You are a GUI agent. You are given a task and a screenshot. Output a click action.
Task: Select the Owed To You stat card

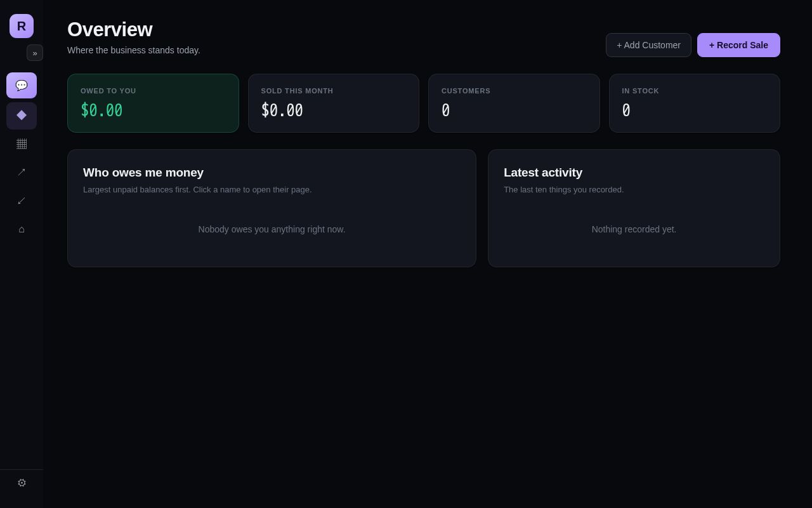click(x=153, y=103)
